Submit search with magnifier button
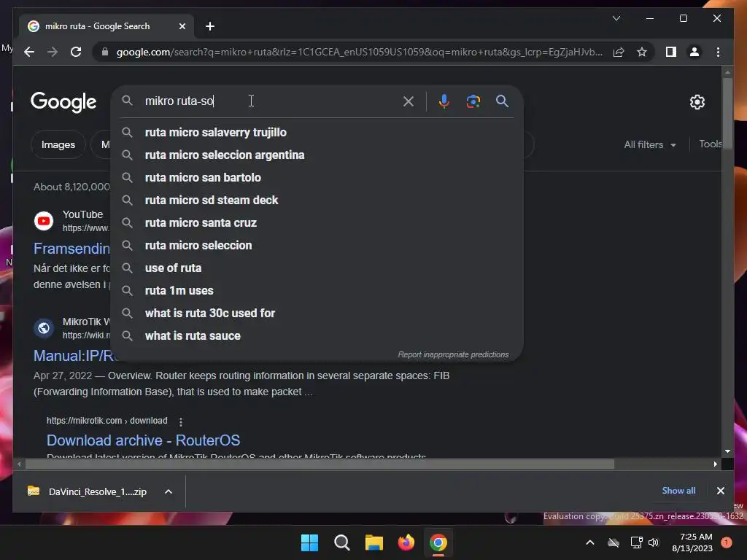The image size is (747, 560). [502, 101]
